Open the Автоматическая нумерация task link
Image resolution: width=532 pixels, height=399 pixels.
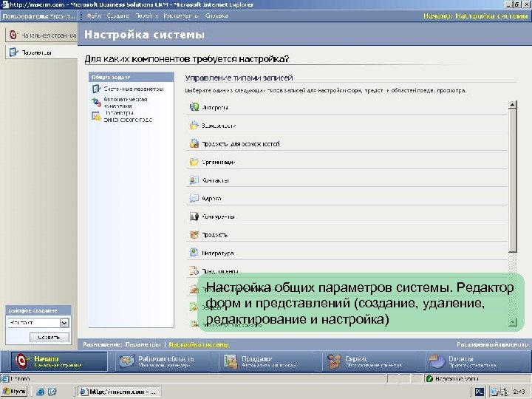point(125,103)
